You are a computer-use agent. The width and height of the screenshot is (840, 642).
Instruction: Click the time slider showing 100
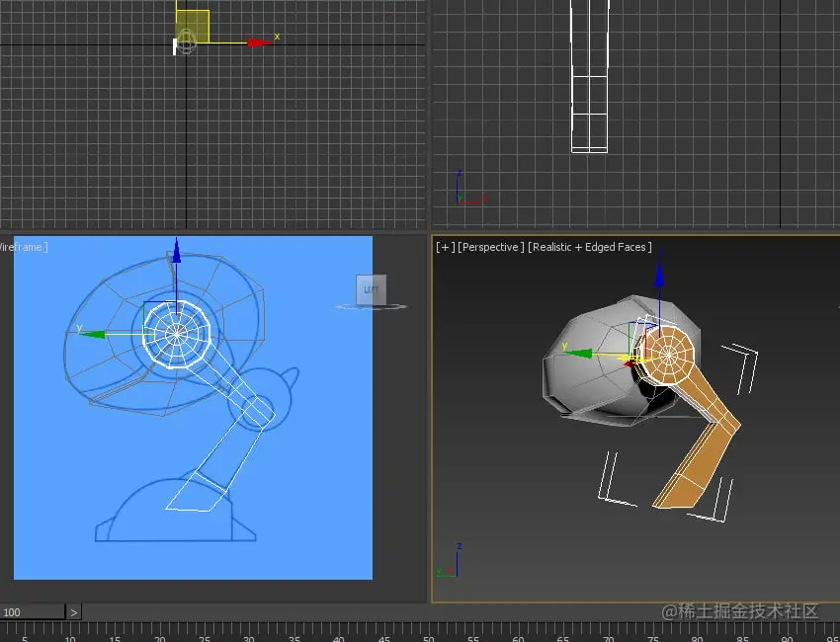[33, 612]
